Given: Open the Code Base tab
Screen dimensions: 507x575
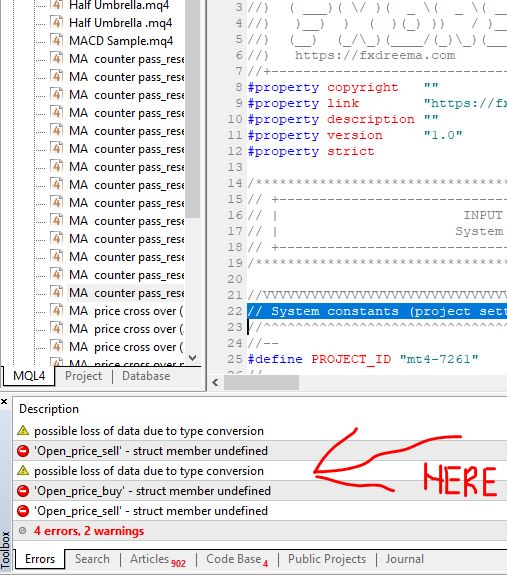Looking at the screenshot, I should (x=237, y=560).
